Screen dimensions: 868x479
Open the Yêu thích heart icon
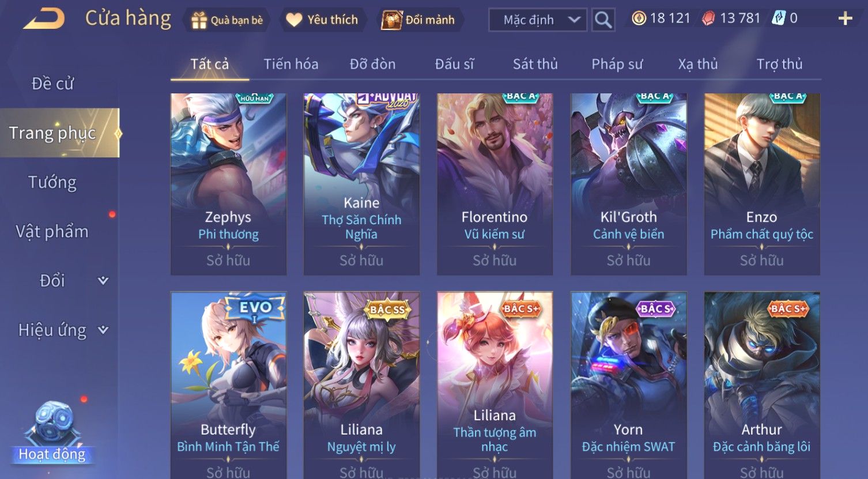[x=294, y=20]
